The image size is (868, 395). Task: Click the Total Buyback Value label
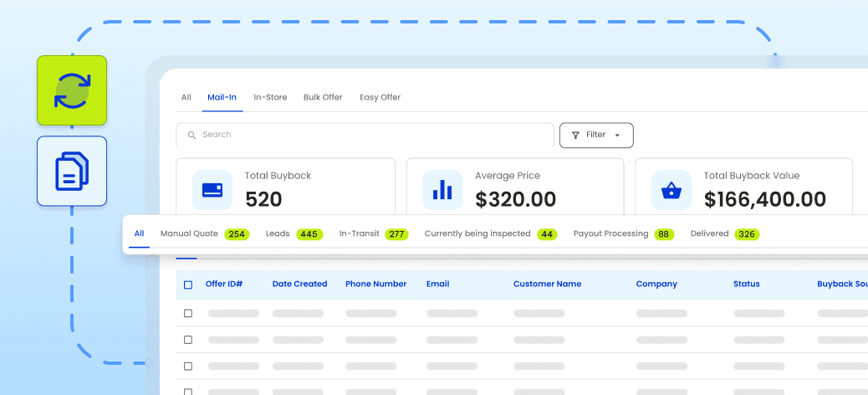pos(752,176)
